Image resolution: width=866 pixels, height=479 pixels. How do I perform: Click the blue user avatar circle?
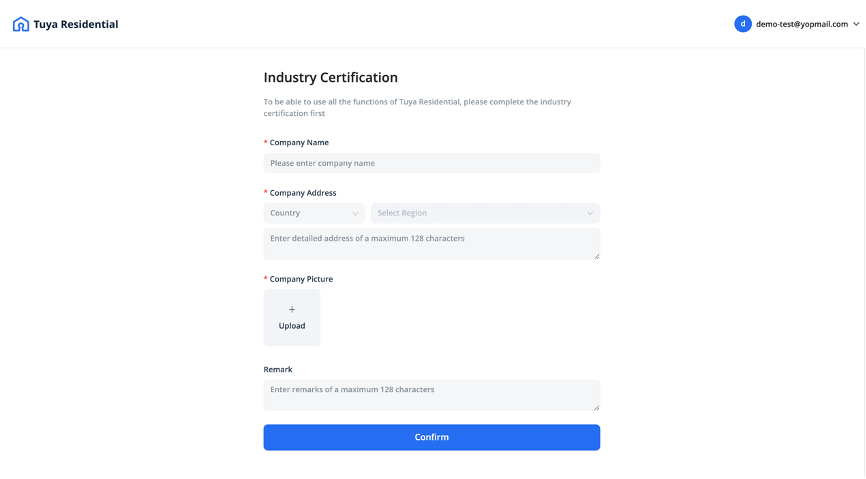(x=743, y=24)
